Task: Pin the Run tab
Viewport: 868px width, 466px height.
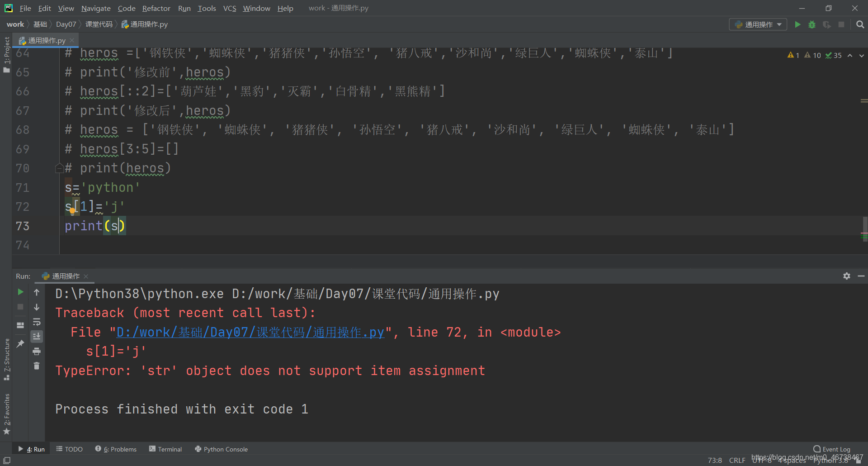Action: (x=20, y=344)
